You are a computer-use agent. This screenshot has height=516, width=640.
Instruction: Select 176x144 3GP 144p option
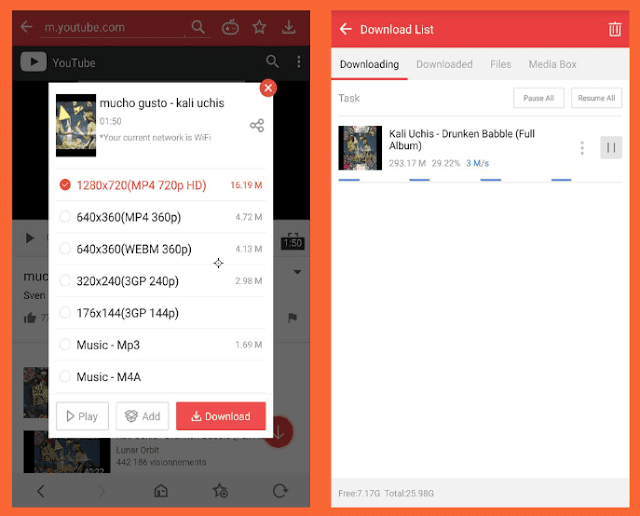[x=161, y=313]
